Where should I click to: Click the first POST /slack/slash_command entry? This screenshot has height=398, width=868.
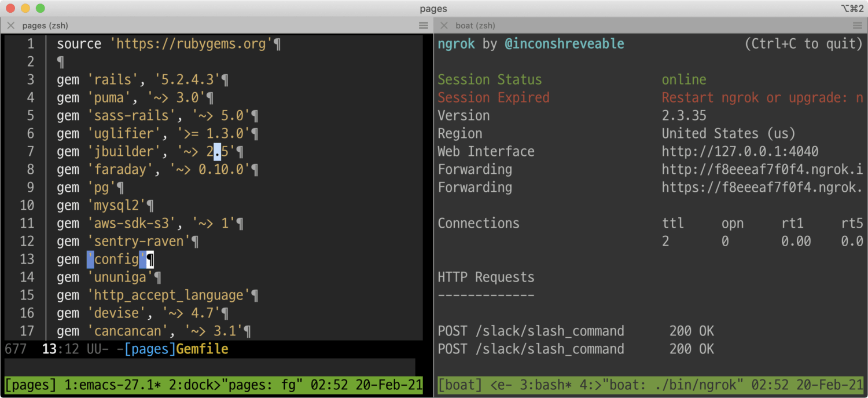click(x=576, y=331)
